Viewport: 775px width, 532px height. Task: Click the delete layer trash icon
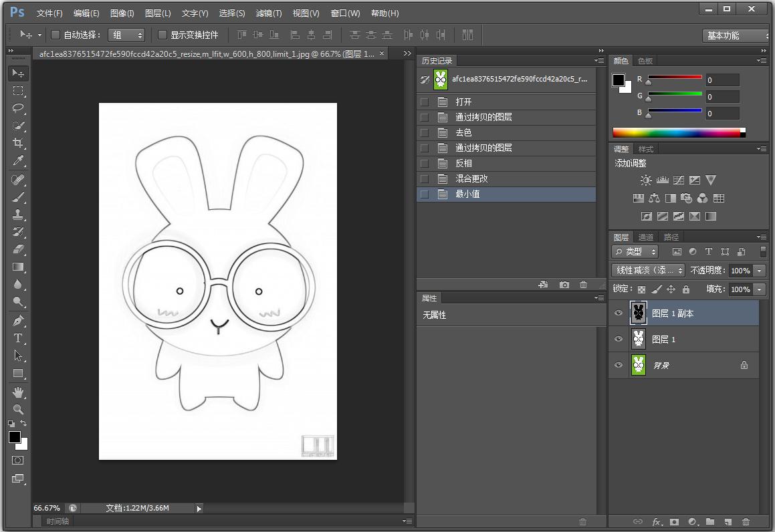point(746,521)
